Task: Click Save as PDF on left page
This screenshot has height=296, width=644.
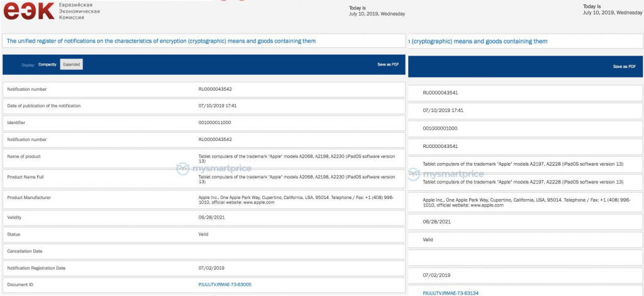Action: pos(387,64)
